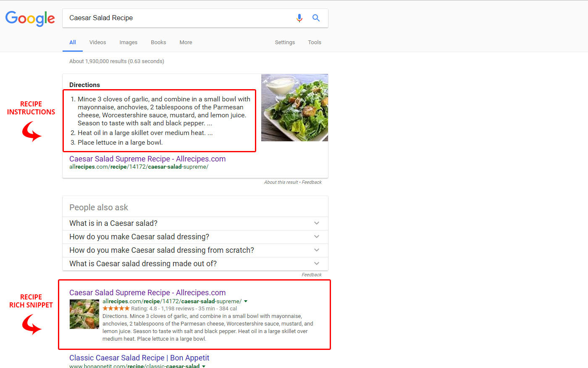Screen dimensions: 588x368
Task: Click About 1,930,000 results text
Action: [x=117, y=61]
